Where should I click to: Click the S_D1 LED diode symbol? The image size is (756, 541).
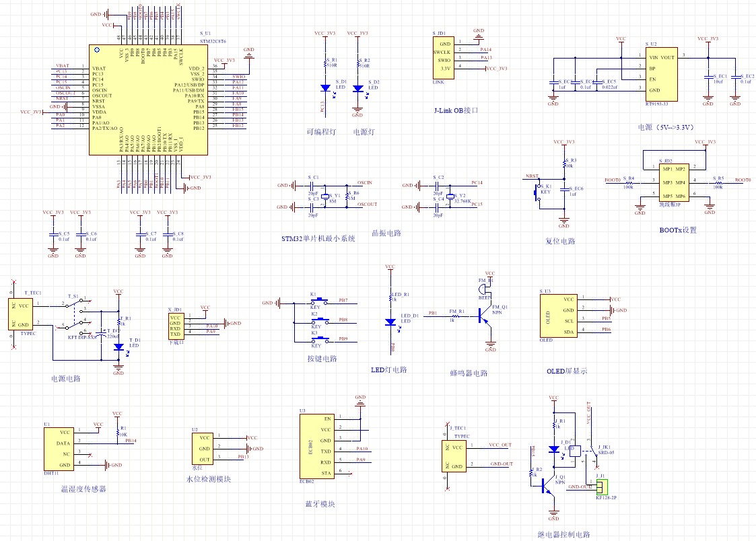click(x=325, y=87)
